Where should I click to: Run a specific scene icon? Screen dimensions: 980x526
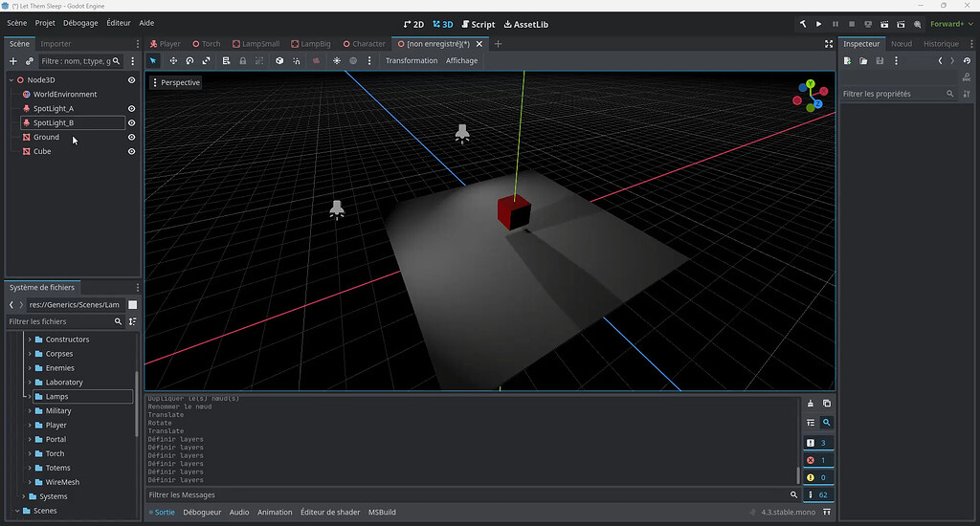tap(901, 24)
